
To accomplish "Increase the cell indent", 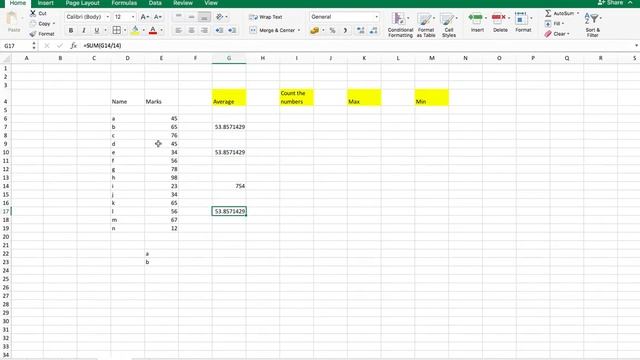I will 232,30.
